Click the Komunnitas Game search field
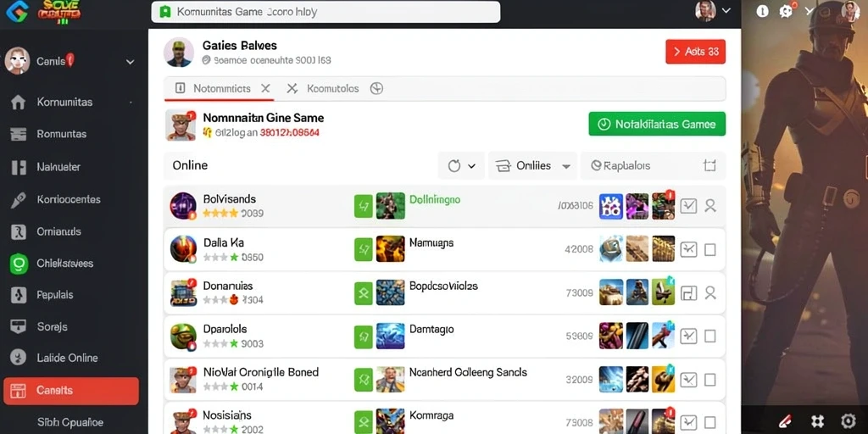 [325, 12]
